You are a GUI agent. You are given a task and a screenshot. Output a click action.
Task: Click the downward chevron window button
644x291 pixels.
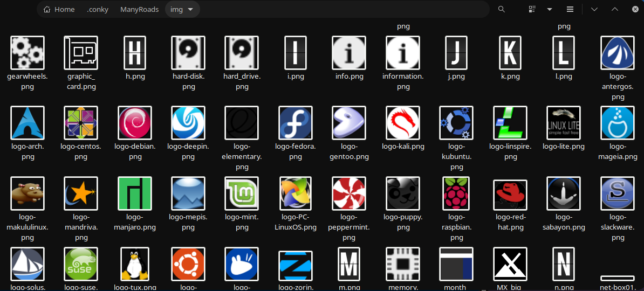tap(594, 10)
